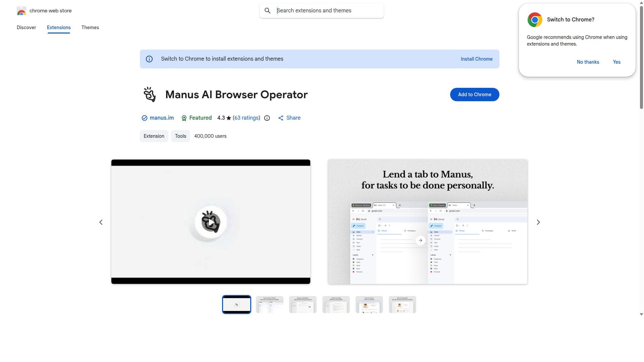This screenshot has width=644, height=362.
Task: Open the 63 ratings link
Action: [x=247, y=118]
